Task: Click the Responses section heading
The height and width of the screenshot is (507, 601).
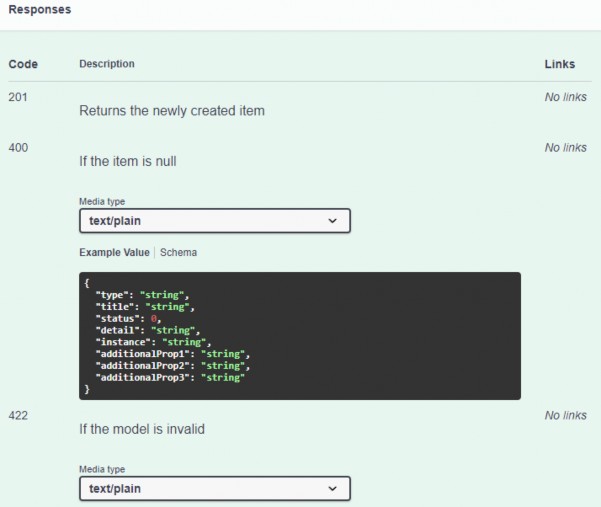Action: point(40,10)
